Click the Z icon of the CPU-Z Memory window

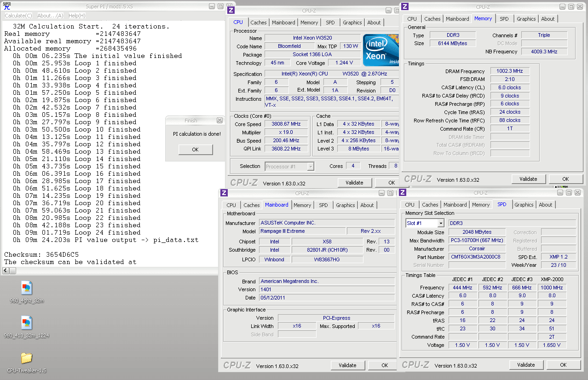pos(405,6)
